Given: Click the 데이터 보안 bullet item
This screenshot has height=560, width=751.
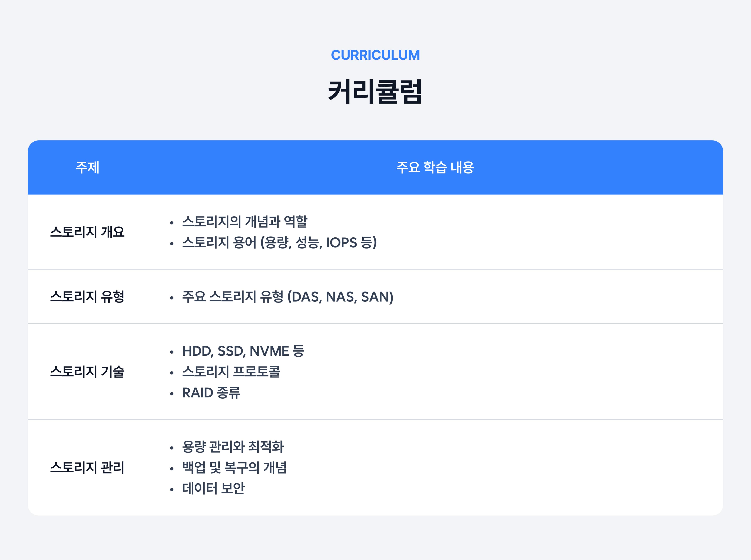Looking at the screenshot, I should click(213, 488).
